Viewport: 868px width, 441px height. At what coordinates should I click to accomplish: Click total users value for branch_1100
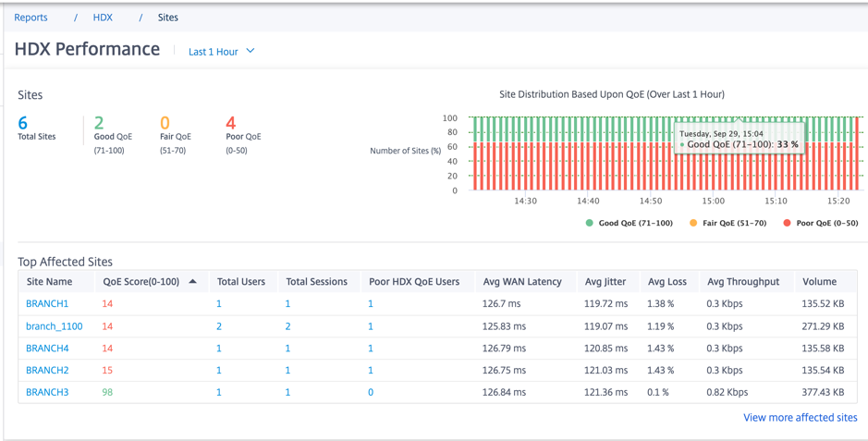click(219, 326)
